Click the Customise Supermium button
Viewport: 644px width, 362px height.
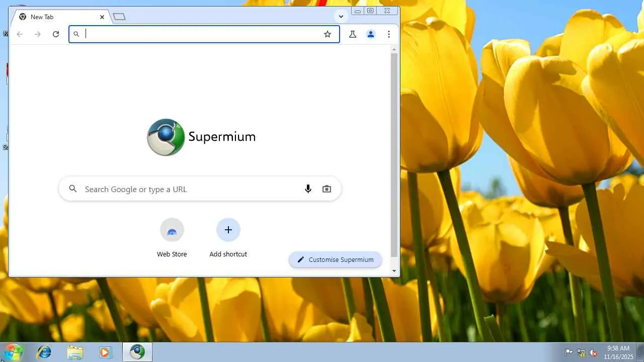point(335,259)
